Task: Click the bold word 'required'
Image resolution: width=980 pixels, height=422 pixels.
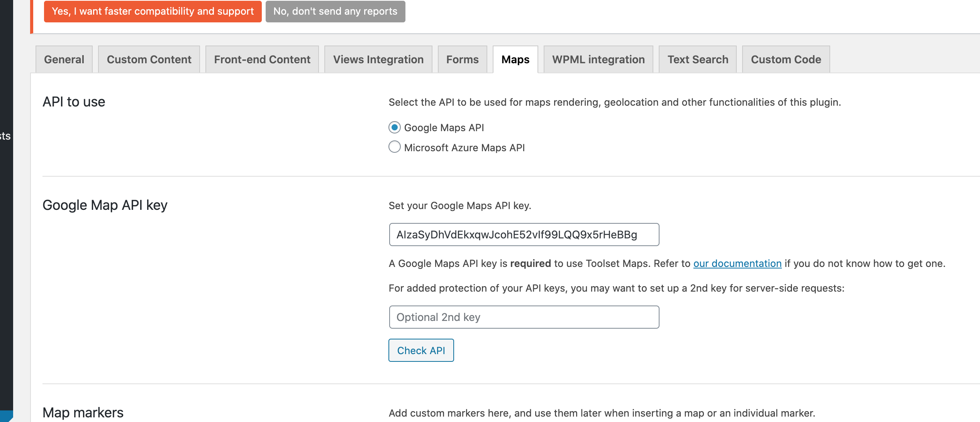Action: [531, 263]
